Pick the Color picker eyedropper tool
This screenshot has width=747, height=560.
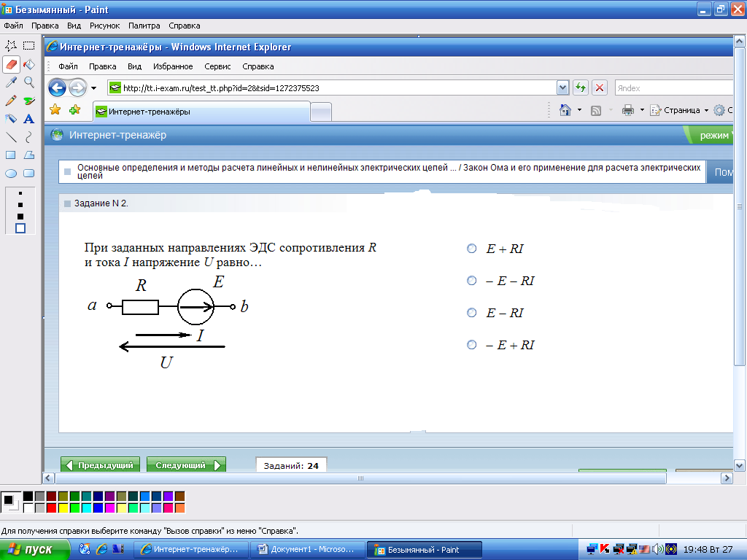tap(11, 82)
